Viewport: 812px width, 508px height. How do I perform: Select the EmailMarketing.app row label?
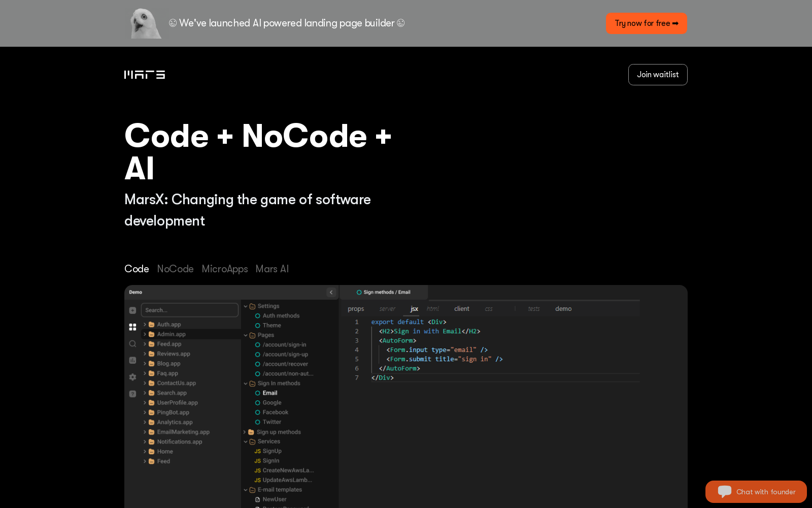coord(183,432)
